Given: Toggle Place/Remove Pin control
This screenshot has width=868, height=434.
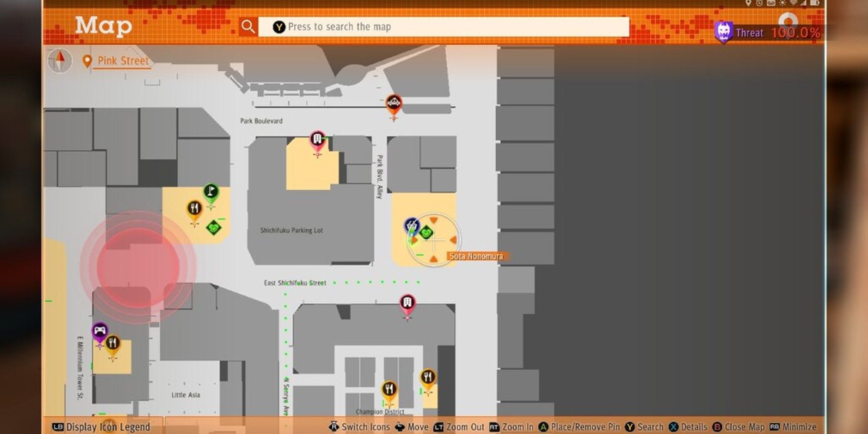Looking at the screenshot, I should (x=579, y=427).
